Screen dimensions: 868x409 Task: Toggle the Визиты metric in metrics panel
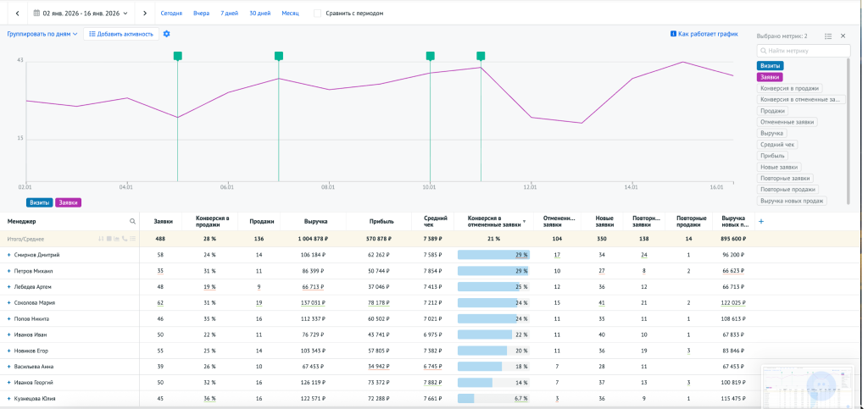[x=771, y=65]
